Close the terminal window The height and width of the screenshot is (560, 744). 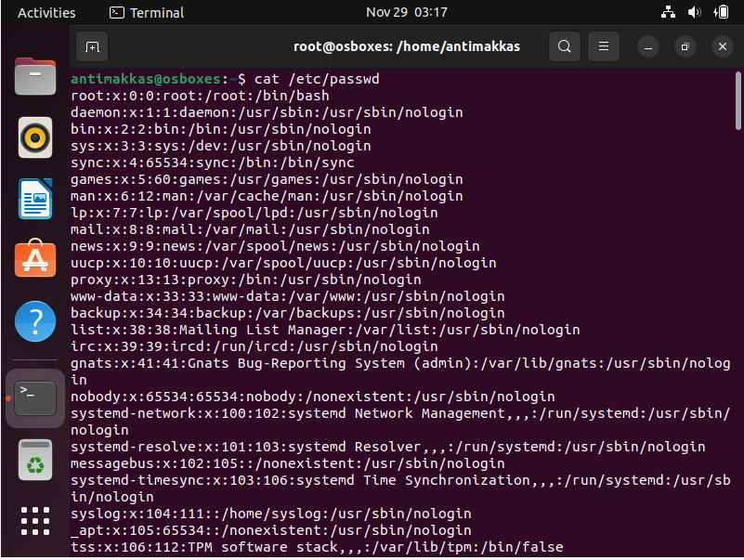(723, 46)
